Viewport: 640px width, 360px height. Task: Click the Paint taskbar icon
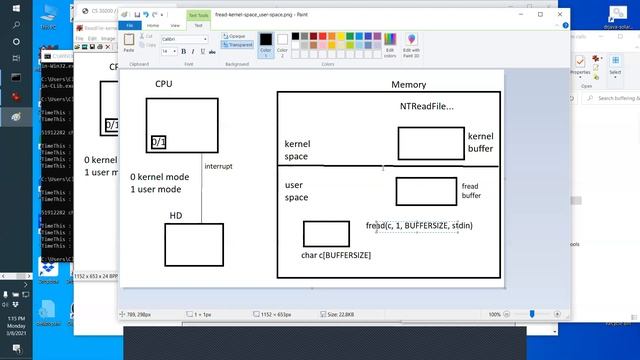pos(16,117)
